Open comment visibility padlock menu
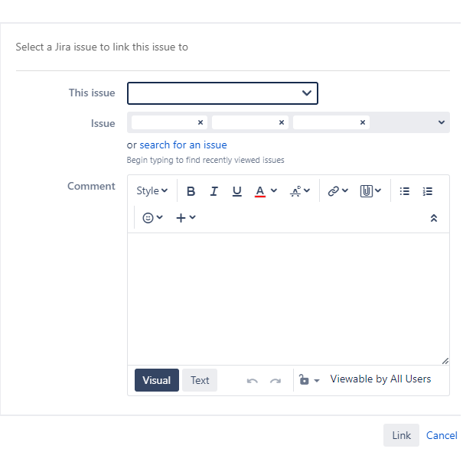Image resolution: width=476 pixels, height=452 pixels. click(x=309, y=380)
